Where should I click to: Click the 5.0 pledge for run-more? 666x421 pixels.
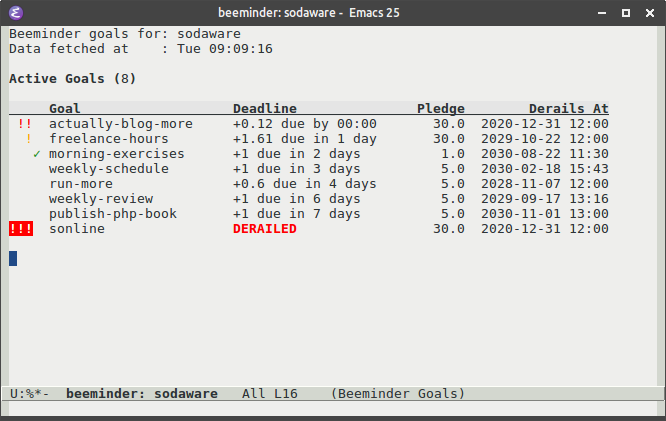[x=453, y=184]
